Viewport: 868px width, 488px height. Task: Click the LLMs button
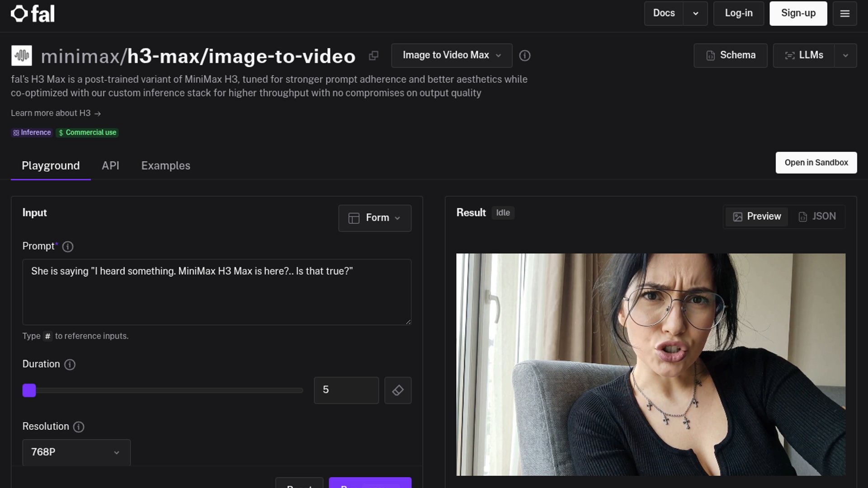[804, 56]
